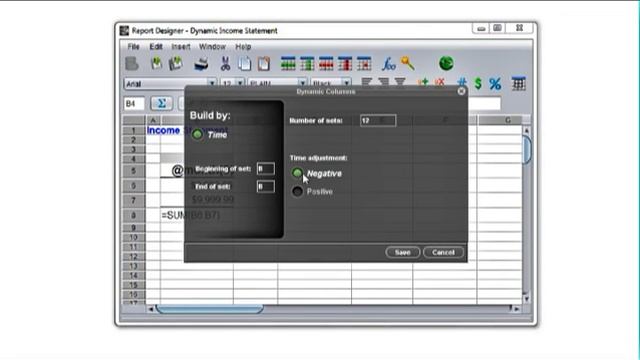Click the save all reports icon
This screenshot has height=360, width=640.
176,63
